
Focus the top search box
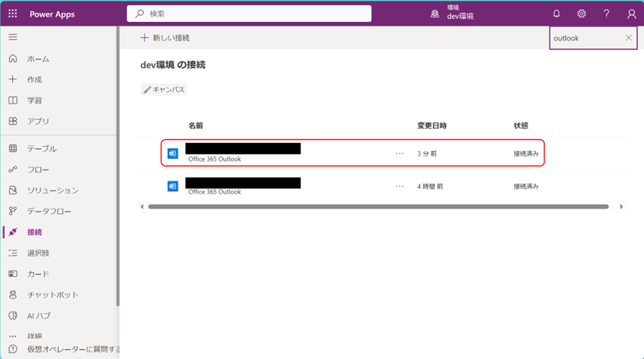(249, 14)
